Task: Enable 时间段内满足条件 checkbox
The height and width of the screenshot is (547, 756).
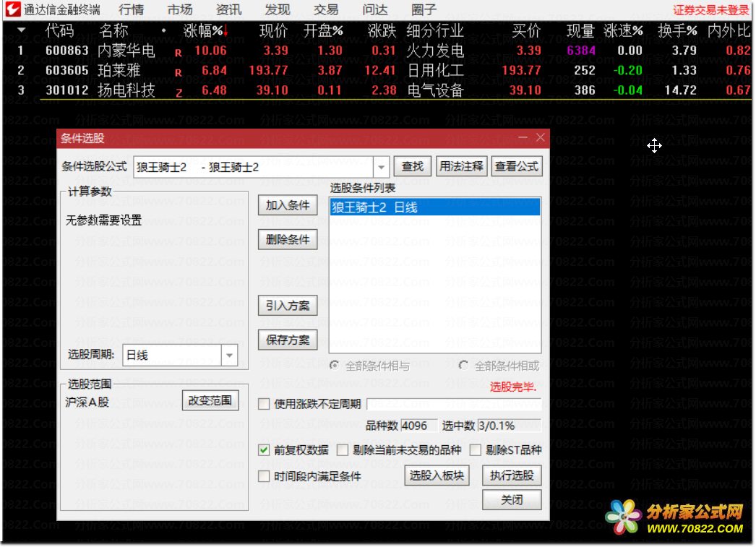Action: coord(264,477)
